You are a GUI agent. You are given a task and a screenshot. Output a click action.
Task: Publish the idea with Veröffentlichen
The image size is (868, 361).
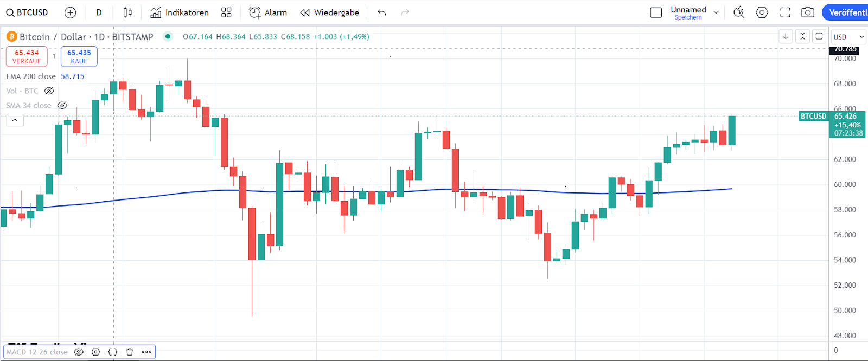(x=845, y=12)
